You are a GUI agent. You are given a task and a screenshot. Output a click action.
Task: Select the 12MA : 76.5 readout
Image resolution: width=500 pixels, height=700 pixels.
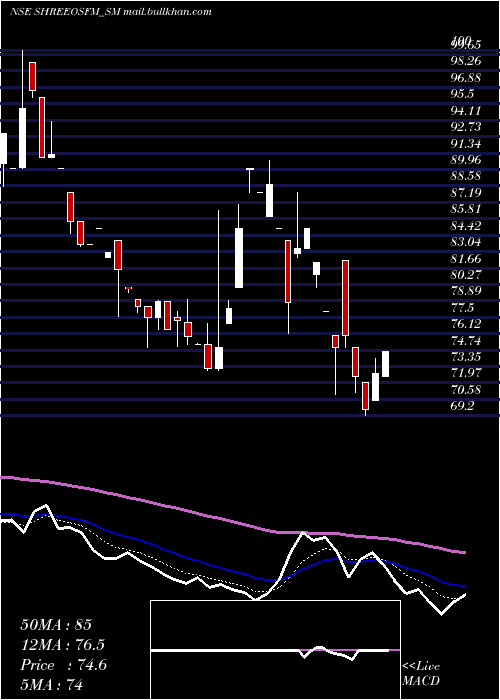(x=65, y=645)
